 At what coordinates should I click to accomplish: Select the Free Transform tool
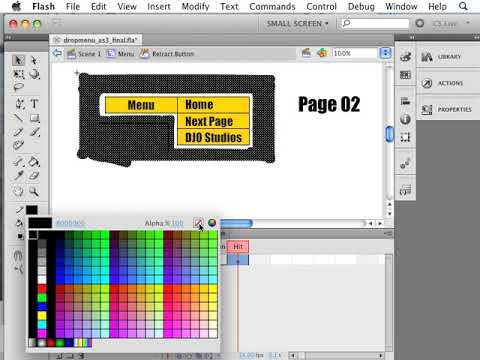click(x=18, y=74)
